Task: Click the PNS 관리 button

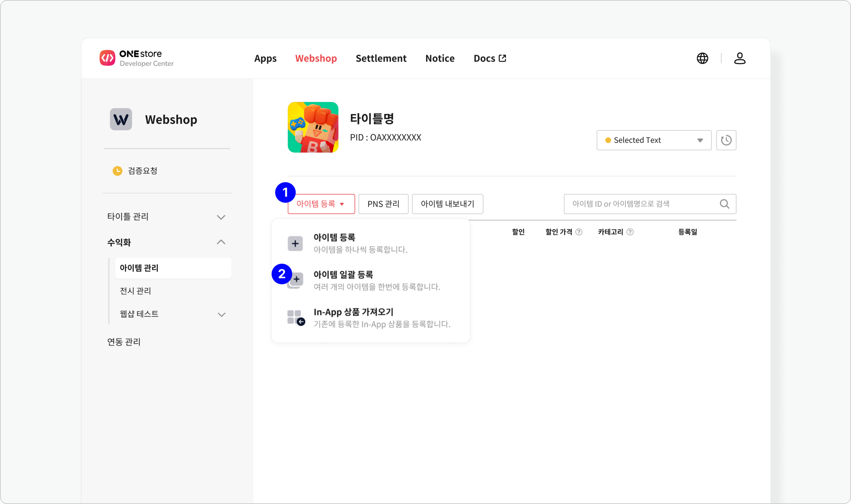Action: pos(383,204)
